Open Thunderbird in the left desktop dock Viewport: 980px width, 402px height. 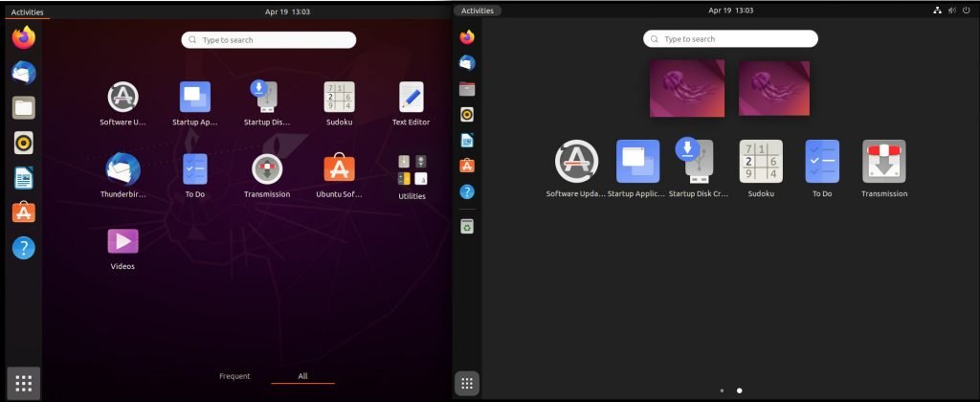[24, 73]
